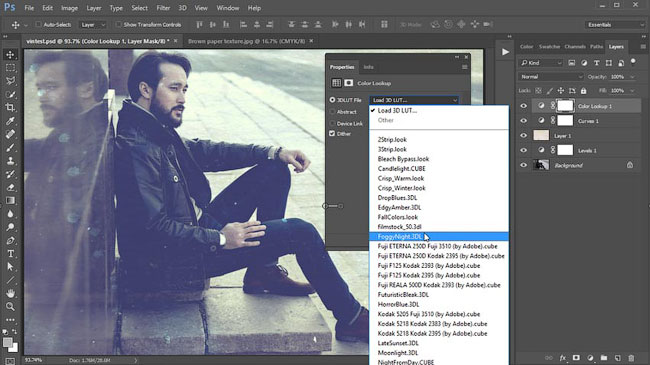Select the Lasso tool
The width and height of the screenshot is (650, 365).
[x=10, y=81]
